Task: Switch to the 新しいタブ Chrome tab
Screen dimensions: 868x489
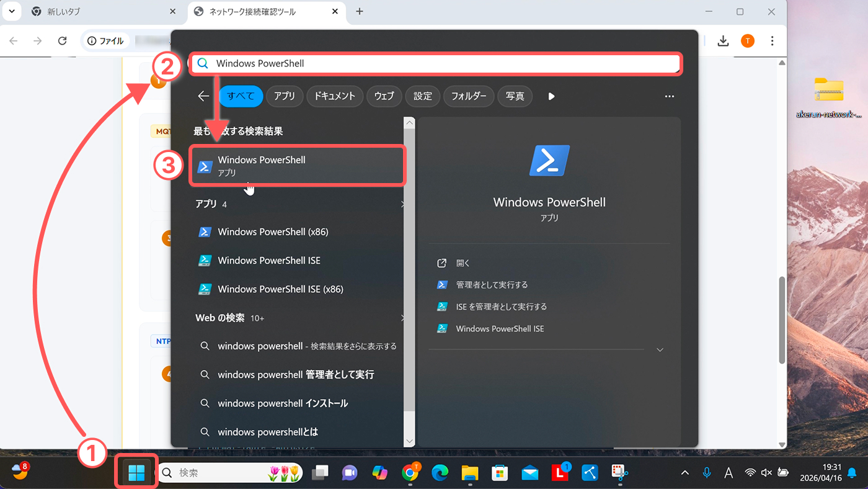Action: click(102, 12)
